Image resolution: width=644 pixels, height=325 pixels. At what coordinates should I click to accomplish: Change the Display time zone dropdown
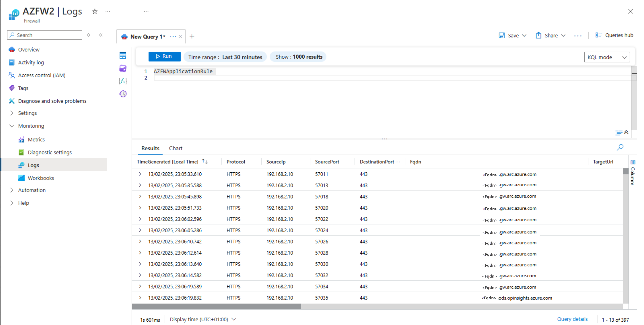(x=203, y=319)
